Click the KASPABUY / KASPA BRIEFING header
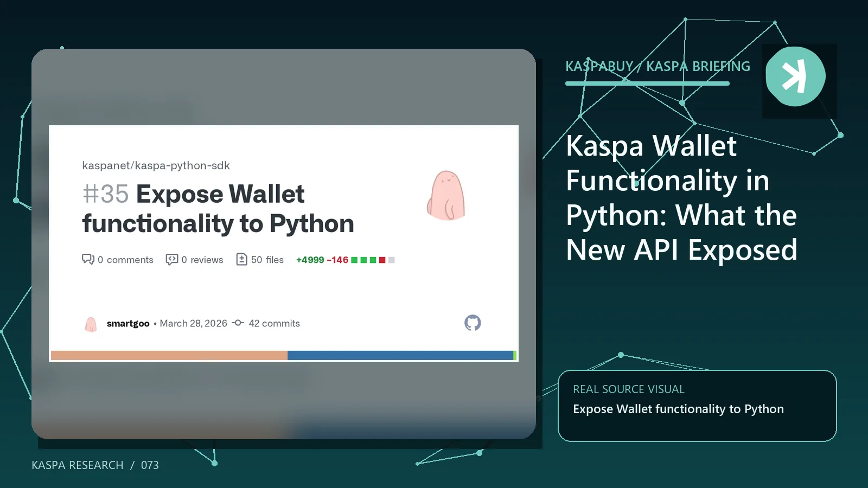Image resolution: width=868 pixels, height=488 pixels. 658,66
